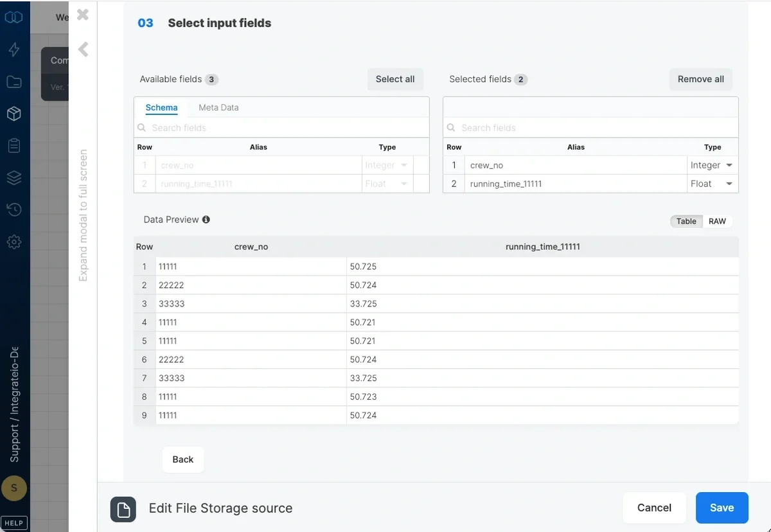Switch preview to RAW view
The width and height of the screenshot is (771, 532).
click(x=718, y=221)
